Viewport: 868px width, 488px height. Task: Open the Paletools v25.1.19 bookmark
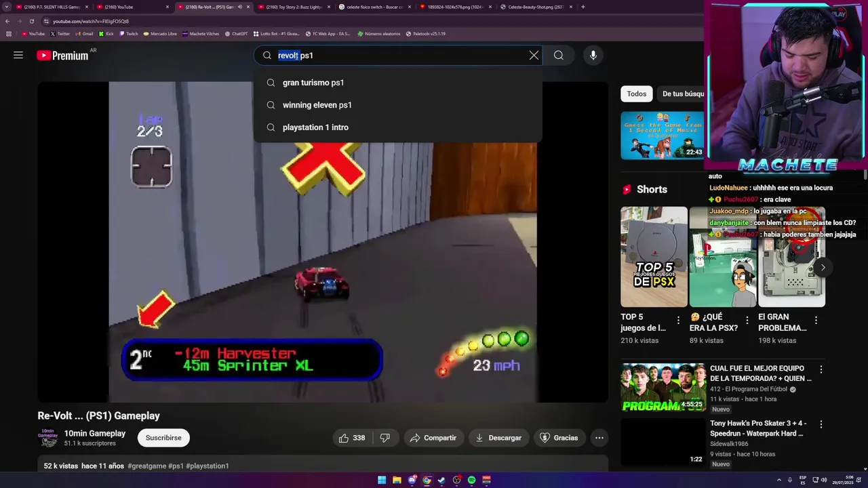(x=426, y=33)
